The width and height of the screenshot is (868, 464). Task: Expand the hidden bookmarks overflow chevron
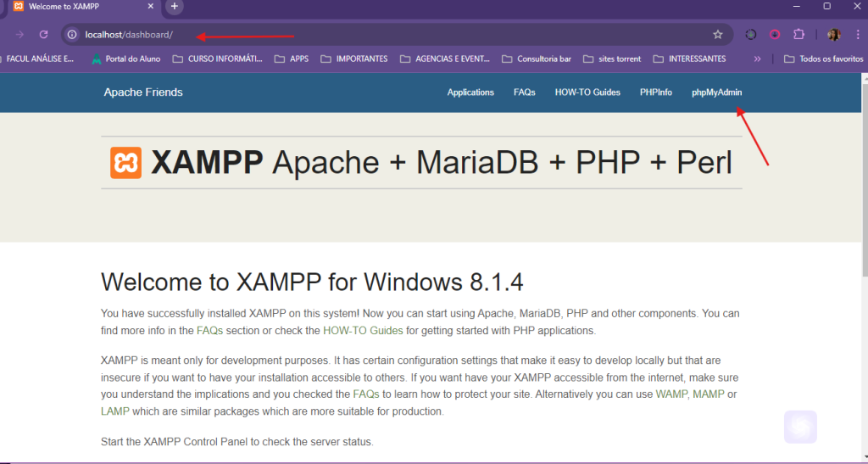757,59
